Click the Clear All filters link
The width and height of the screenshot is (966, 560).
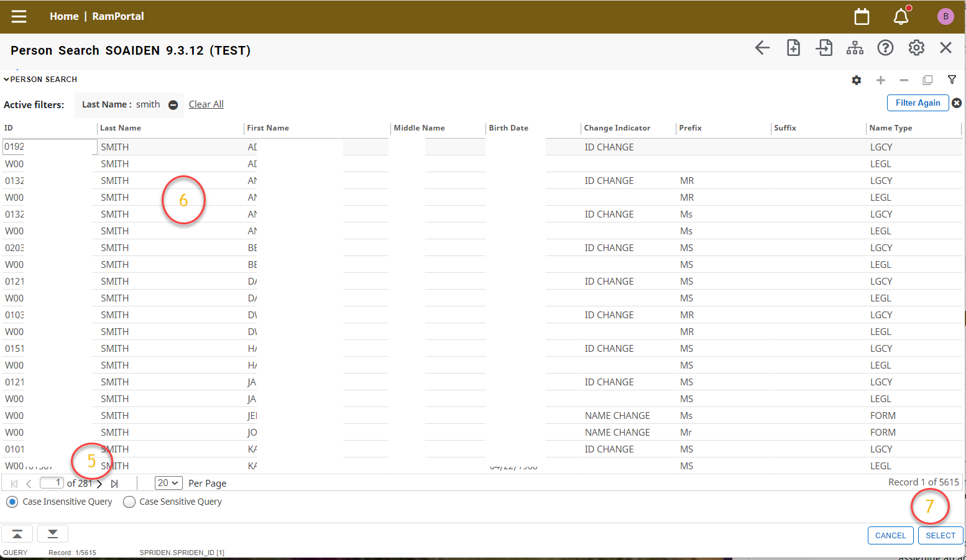point(206,104)
